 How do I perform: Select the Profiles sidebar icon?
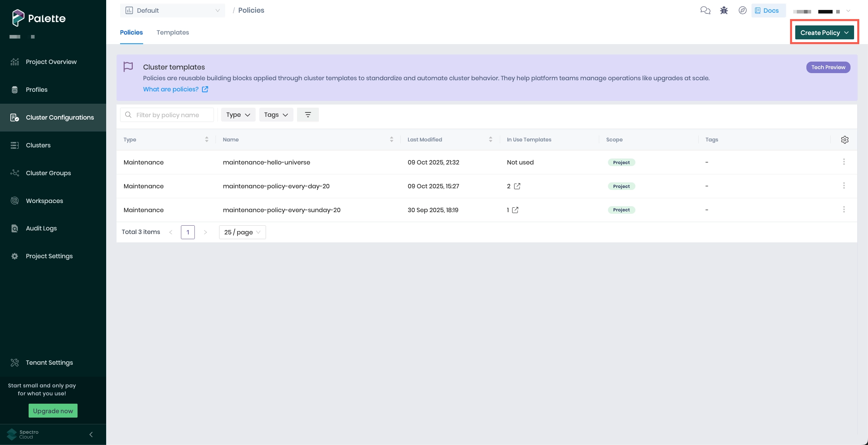pos(15,89)
